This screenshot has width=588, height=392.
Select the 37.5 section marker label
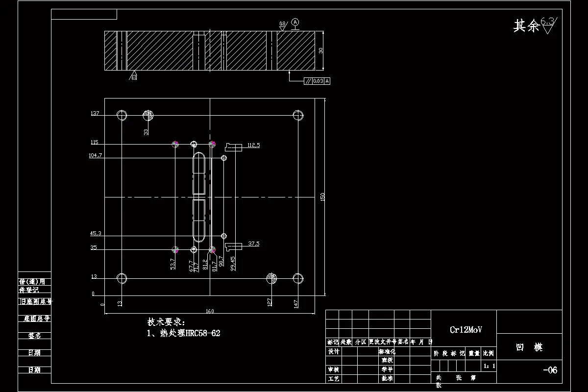tap(254, 244)
